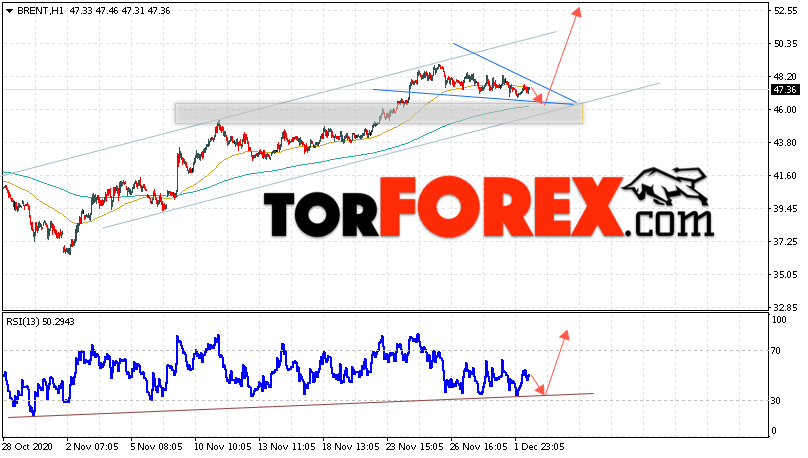Select price scale value 43.80
The image size is (808, 458).
pos(785,143)
